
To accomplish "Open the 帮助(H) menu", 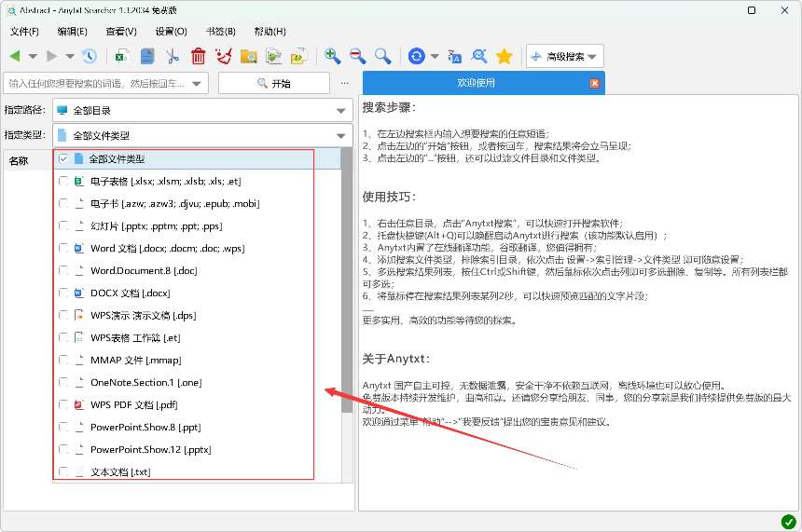I will [x=270, y=32].
